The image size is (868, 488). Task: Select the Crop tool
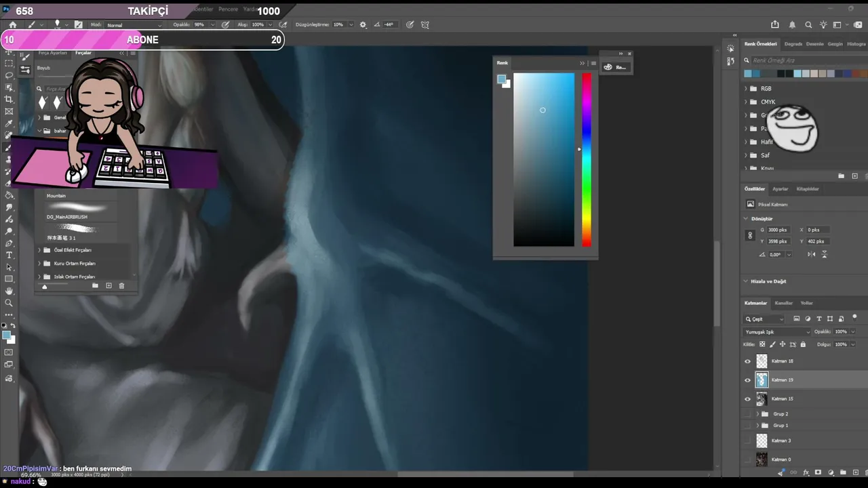pos(9,100)
